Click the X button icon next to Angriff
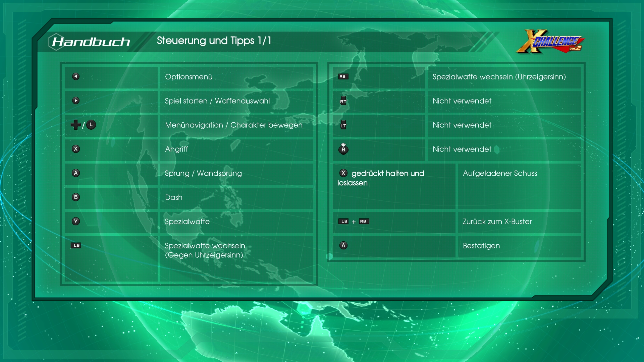The width and height of the screenshot is (644, 362). [x=76, y=149]
